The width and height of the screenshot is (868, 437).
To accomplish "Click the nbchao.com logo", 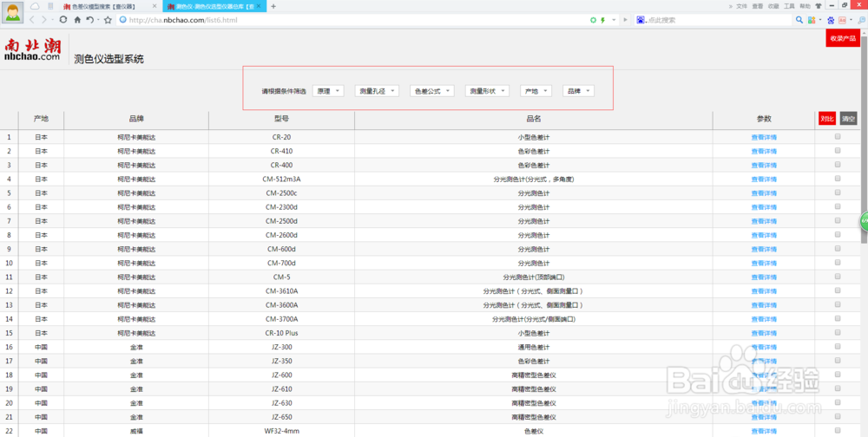I will coord(33,49).
